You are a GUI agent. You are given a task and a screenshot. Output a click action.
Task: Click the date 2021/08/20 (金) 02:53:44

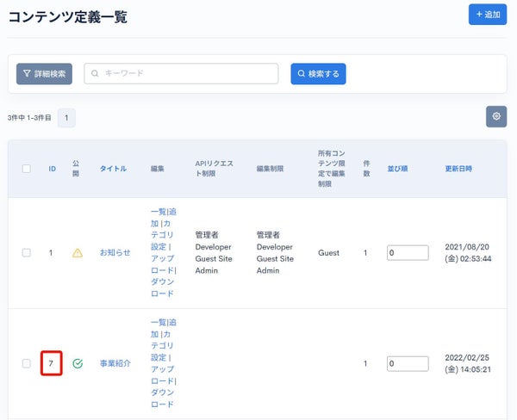[x=468, y=253]
